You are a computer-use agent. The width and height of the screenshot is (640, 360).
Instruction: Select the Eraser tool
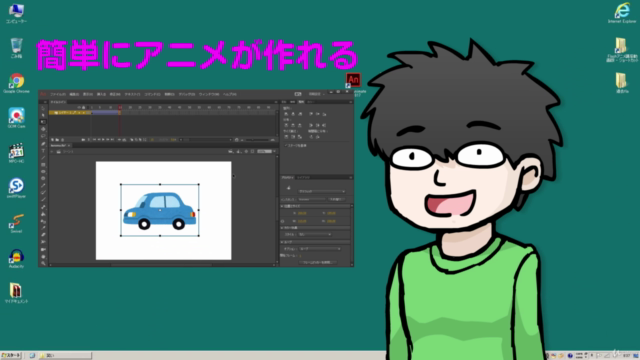[43, 235]
